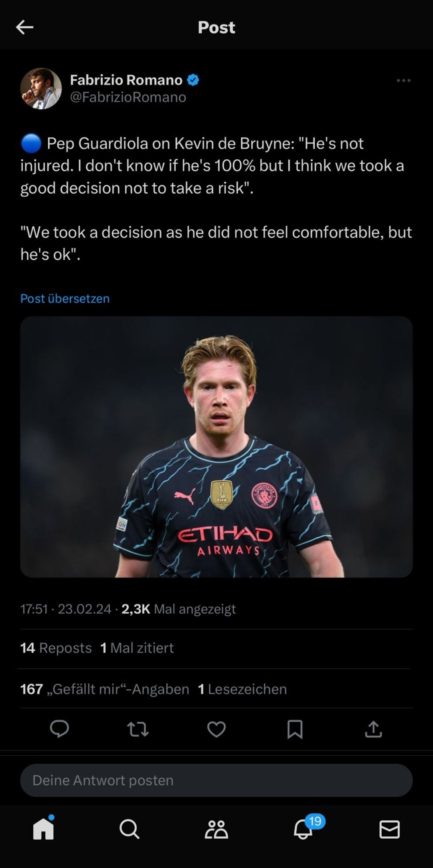Open notifications bell with 19 badge
Image resolution: width=433 pixels, height=868 pixels.
point(304,828)
